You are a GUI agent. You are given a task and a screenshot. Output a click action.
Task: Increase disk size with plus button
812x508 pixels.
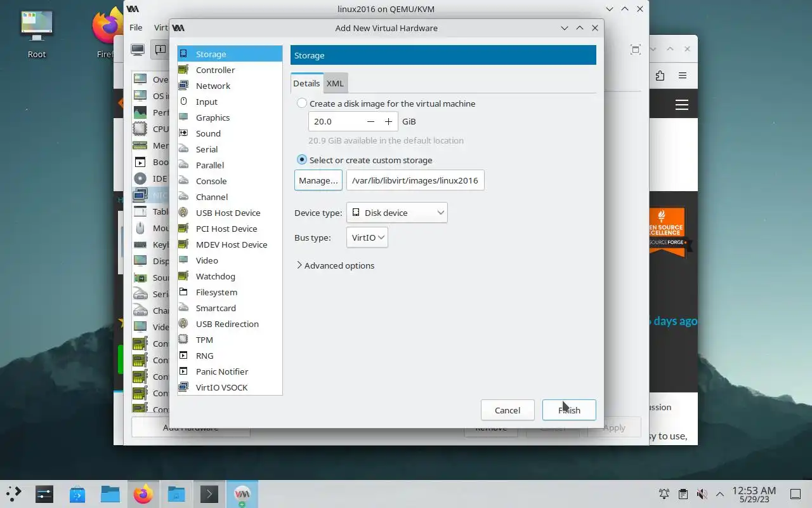click(388, 121)
